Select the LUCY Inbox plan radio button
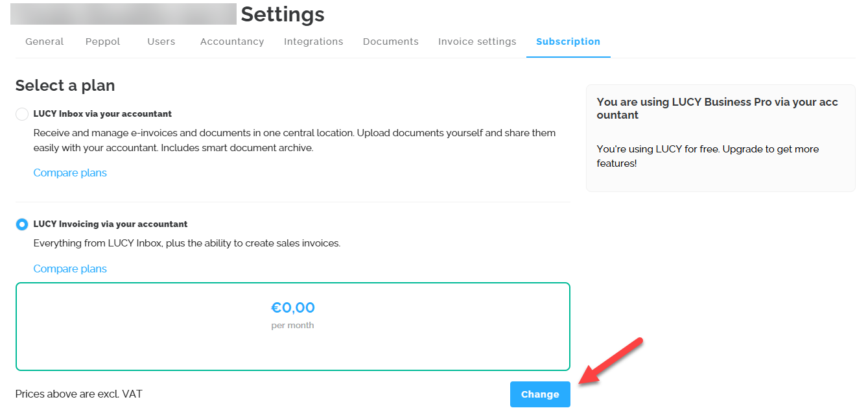Viewport: 868px width, 419px height. point(22,114)
